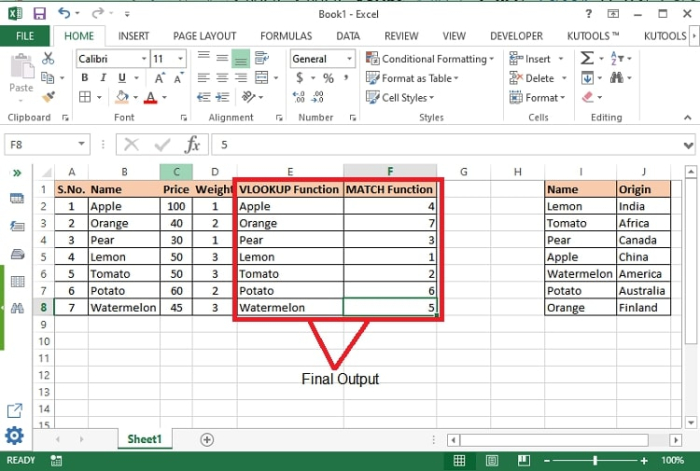The width and height of the screenshot is (700, 471).
Task: Click Merge & Center icon
Action: pyautogui.click(x=262, y=78)
